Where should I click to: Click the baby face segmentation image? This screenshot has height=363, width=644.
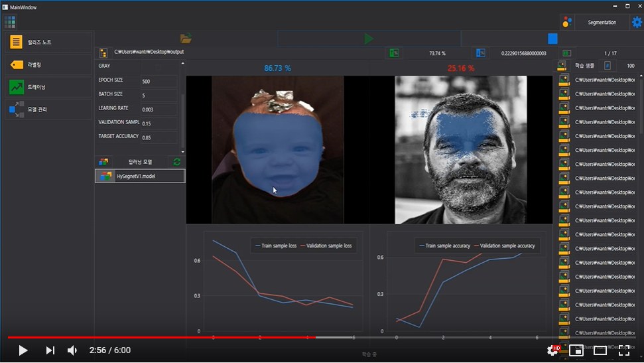coord(278,149)
